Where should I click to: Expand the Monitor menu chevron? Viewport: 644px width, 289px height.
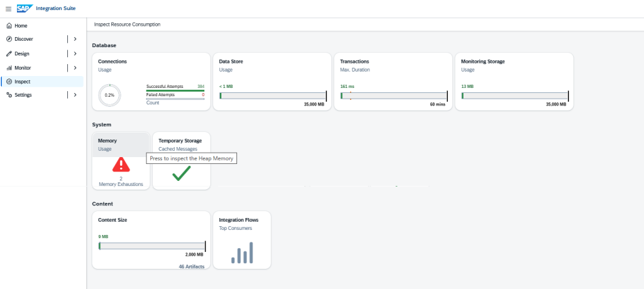75,68
